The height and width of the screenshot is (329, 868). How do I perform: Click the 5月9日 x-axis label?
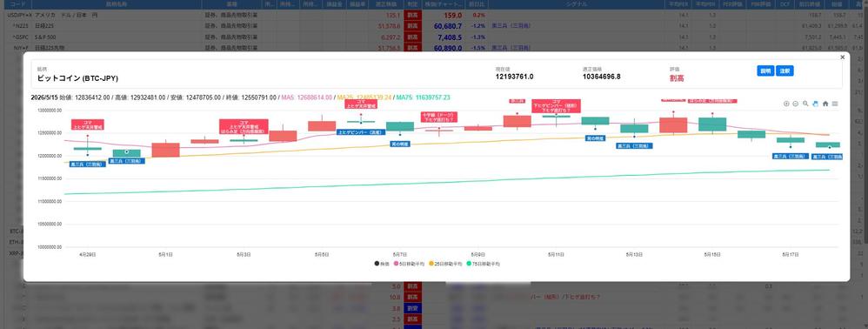[x=477, y=255]
